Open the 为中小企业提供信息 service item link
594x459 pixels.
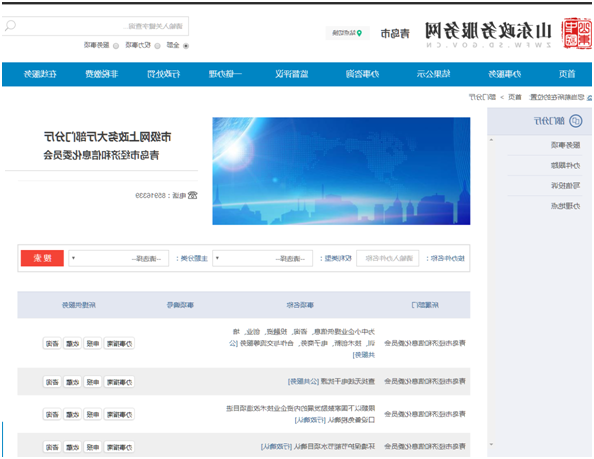click(302, 343)
